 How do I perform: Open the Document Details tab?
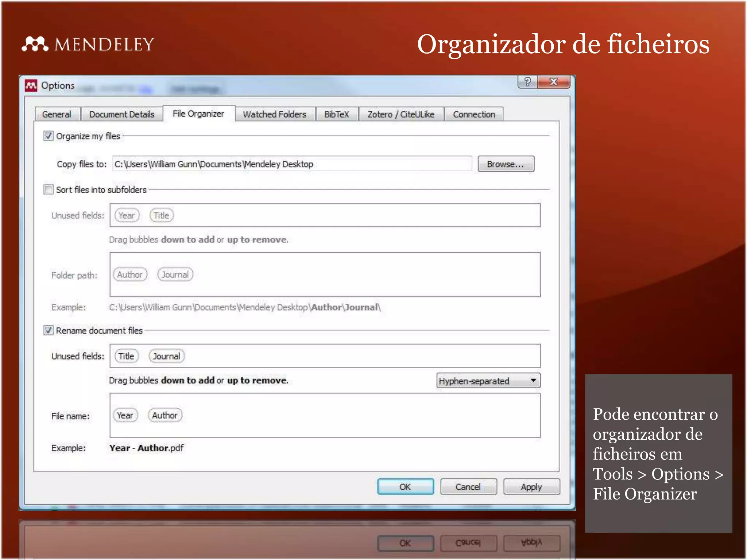122,114
